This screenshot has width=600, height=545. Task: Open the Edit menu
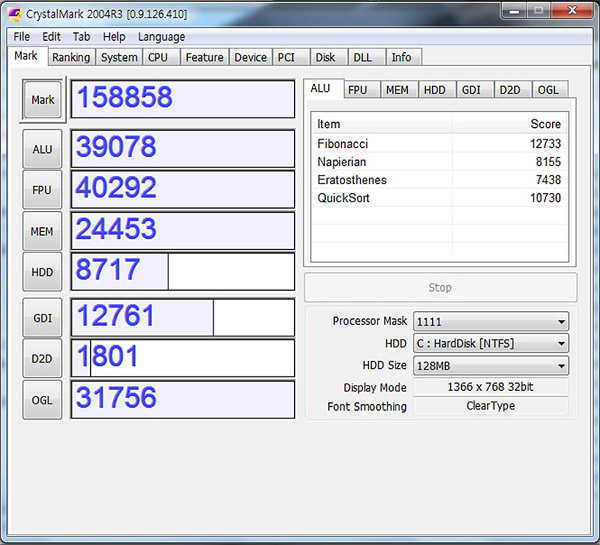51,37
